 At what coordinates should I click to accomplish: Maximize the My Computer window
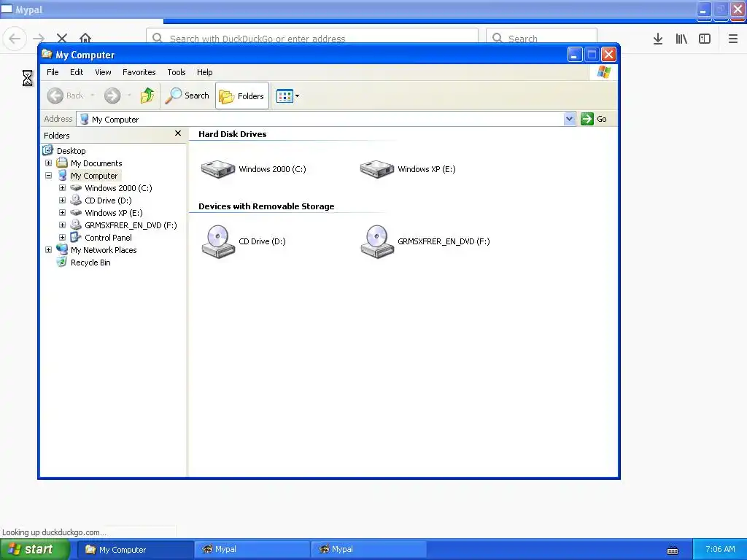pos(592,55)
